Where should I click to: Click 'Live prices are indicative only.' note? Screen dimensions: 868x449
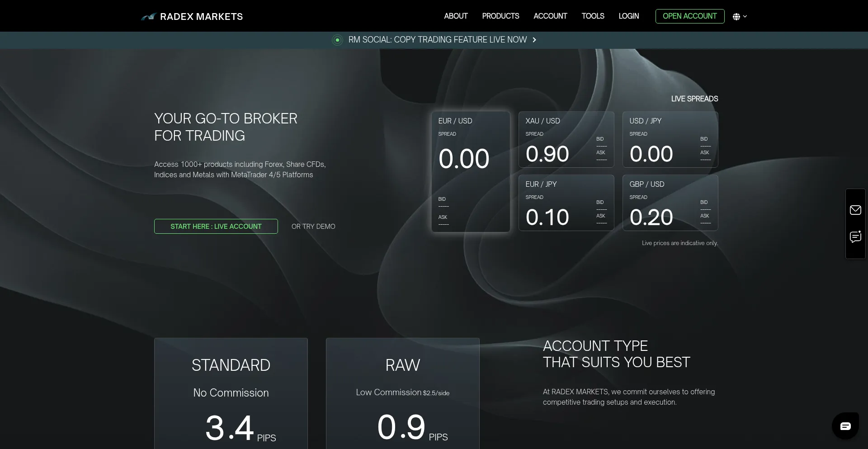tap(680, 243)
